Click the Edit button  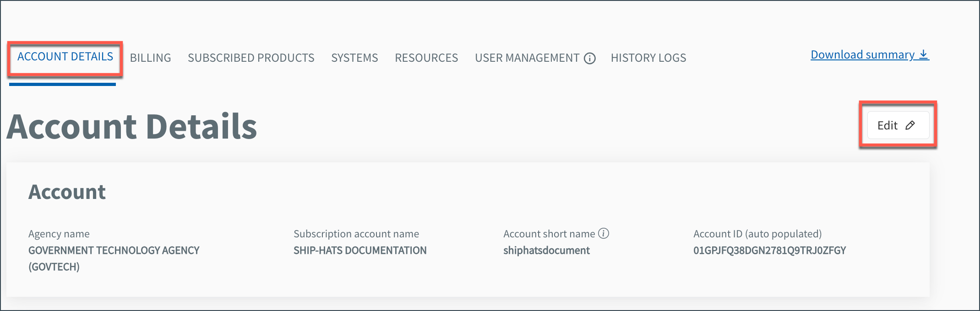tap(898, 125)
